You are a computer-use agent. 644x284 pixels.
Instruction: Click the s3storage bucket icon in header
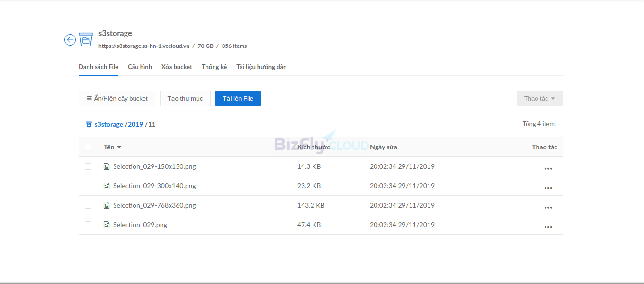click(86, 39)
